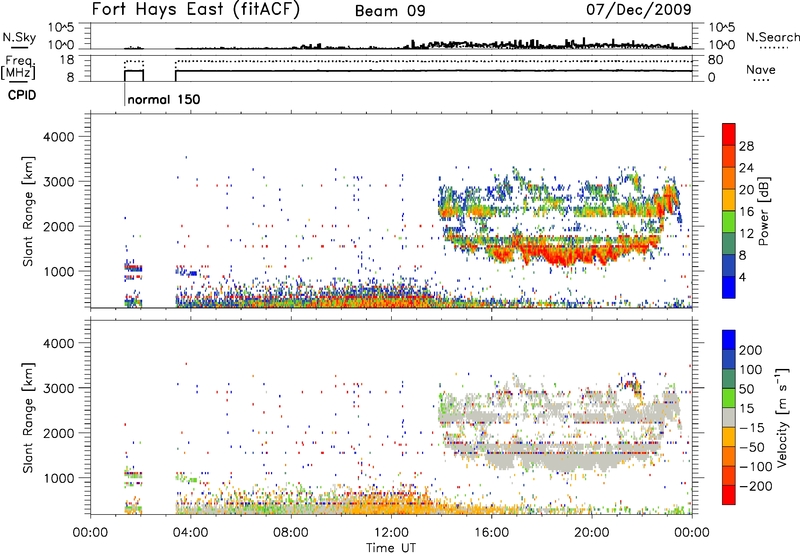The height and width of the screenshot is (554, 800).
Task: Click the "Time UT" axis title
Action: point(391,548)
